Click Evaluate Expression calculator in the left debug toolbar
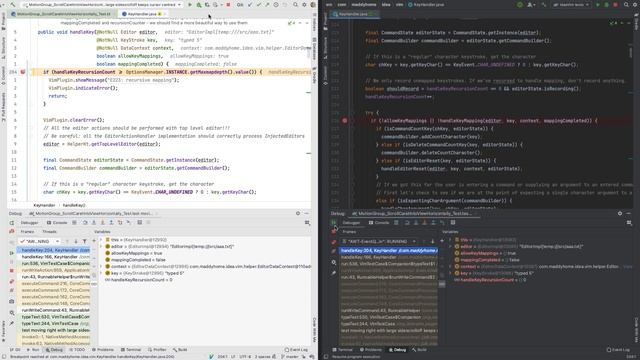640x360 pixels. pyautogui.click(x=140, y=223)
